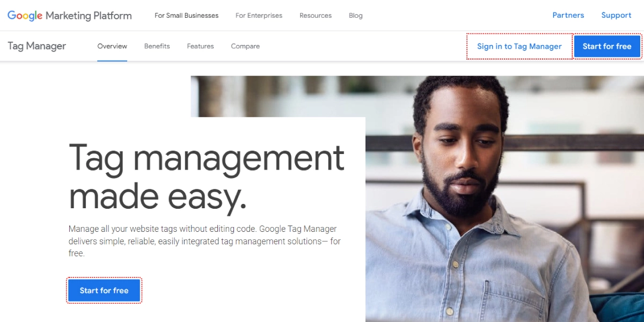Viewport: 644px width, 322px height.
Task: Click the 'made easy.' headline line
Action: (x=158, y=197)
